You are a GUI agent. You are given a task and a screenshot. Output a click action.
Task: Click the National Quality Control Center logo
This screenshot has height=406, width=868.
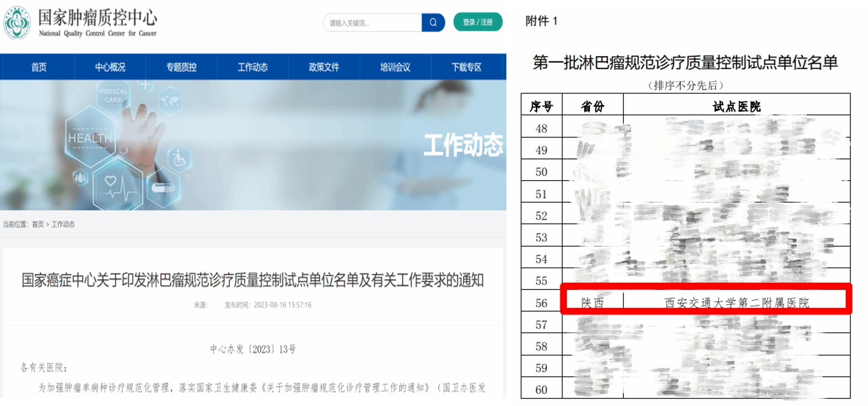(x=17, y=23)
